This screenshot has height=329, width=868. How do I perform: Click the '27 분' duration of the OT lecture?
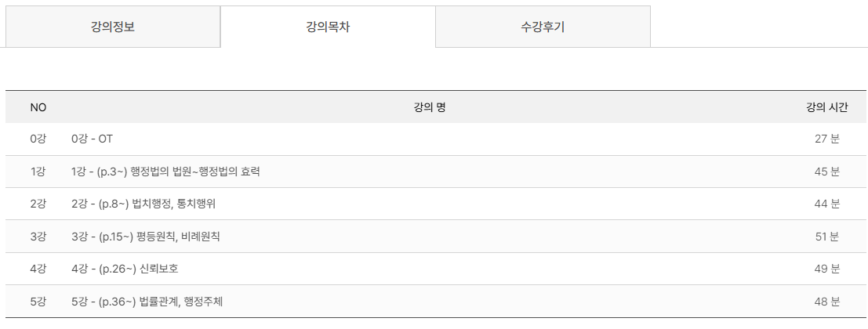tap(826, 139)
